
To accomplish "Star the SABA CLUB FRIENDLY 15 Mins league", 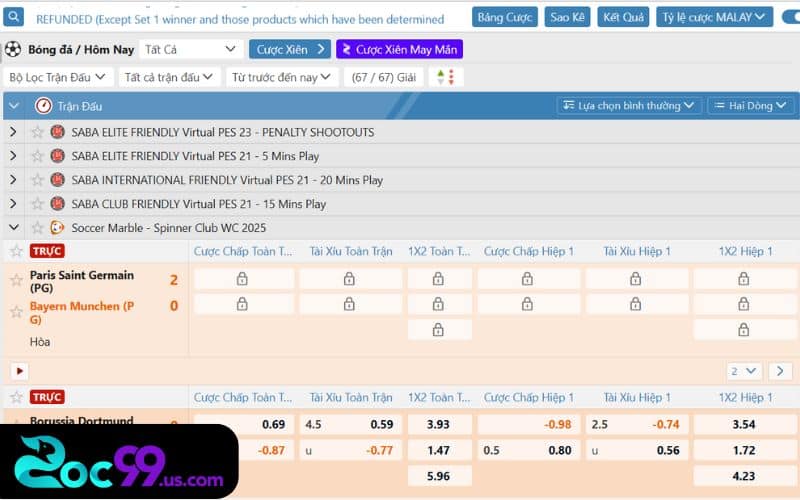I will point(37,204).
